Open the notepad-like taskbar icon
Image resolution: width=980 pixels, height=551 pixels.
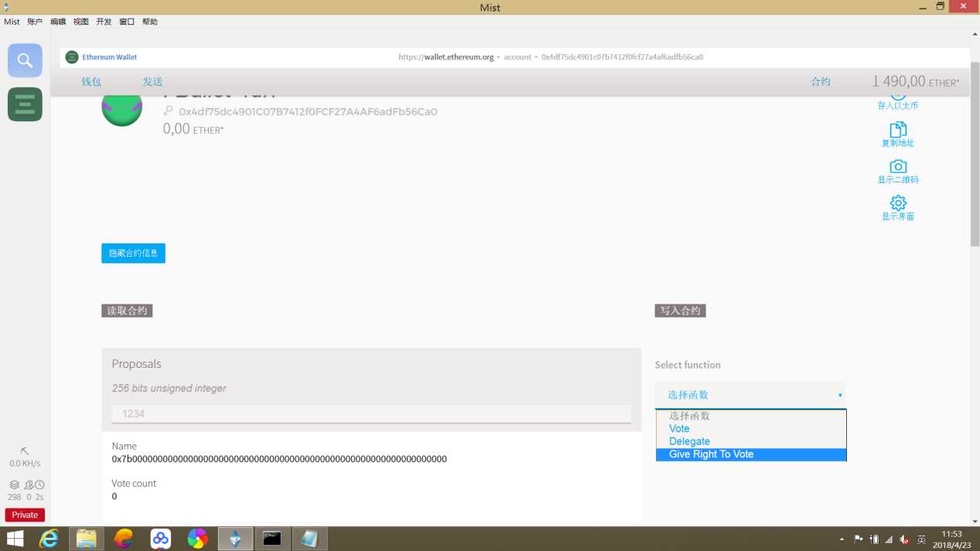coord(309,539)
